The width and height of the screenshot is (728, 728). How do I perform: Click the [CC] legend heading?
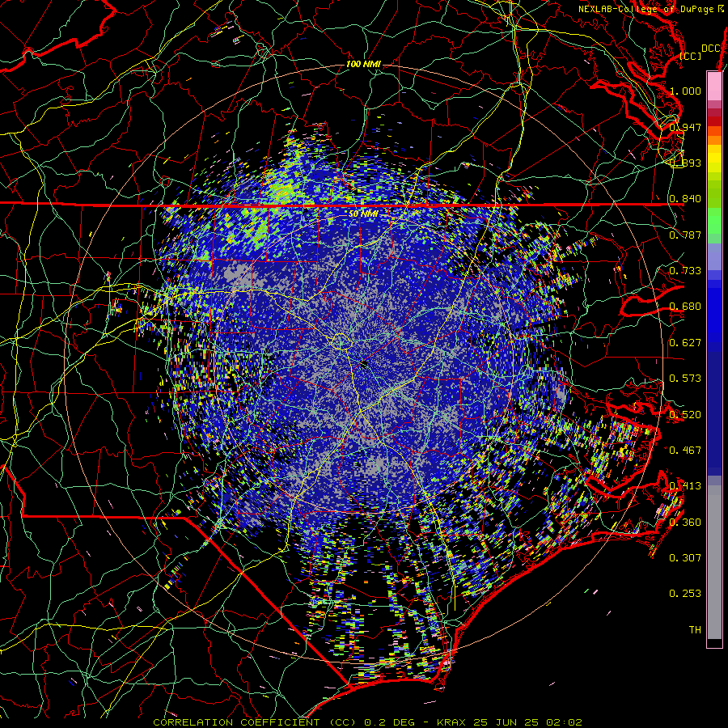[691, 56]
